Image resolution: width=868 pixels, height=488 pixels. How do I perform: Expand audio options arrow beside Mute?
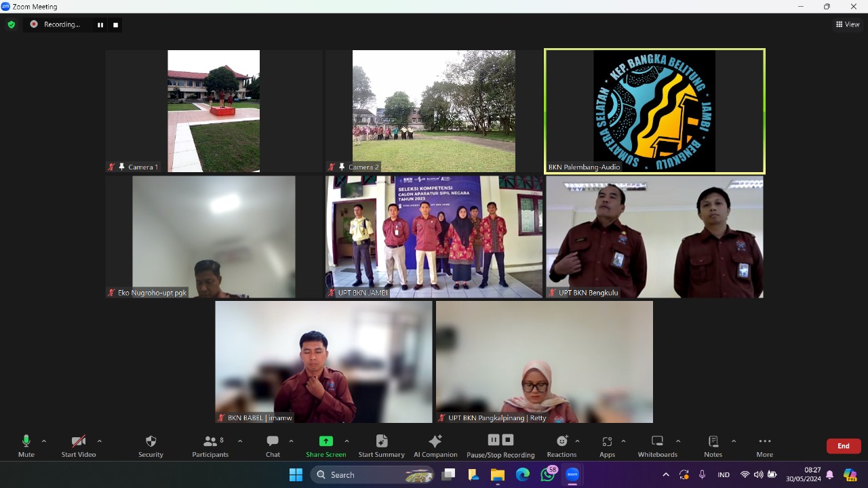pos(44,441)
